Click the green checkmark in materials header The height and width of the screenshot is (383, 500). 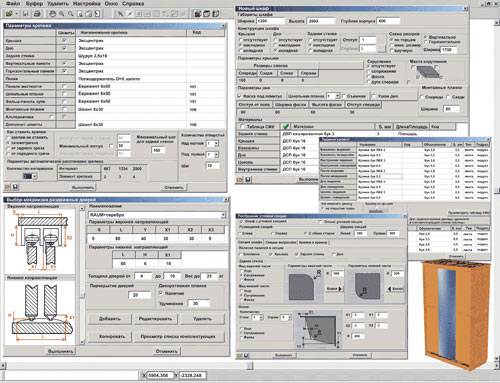click(x=286, y=127)
